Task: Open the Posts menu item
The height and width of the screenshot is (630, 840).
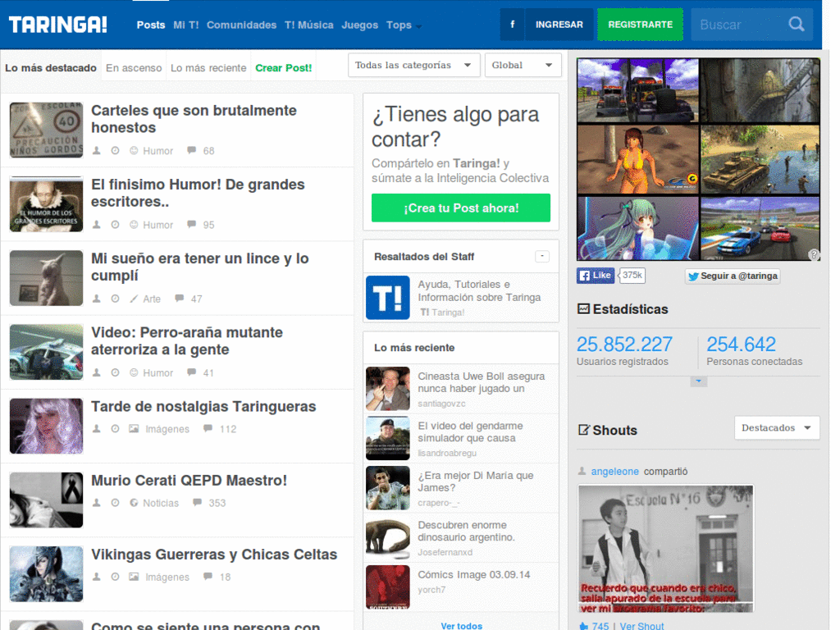Action: (x=151, y=25)
